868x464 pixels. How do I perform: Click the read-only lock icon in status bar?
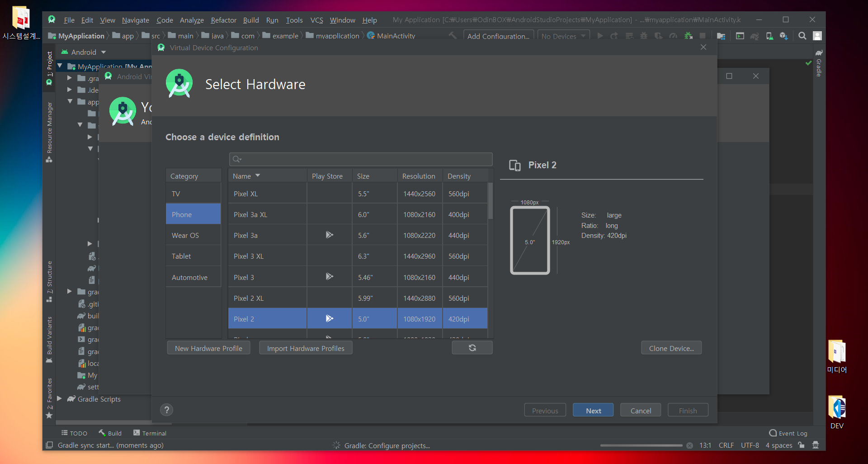(802, 445)
